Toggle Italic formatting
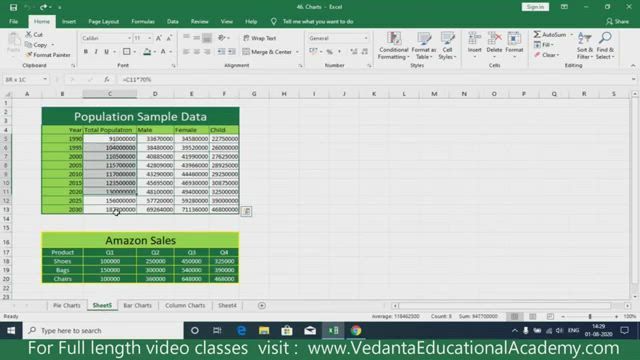 (96, 52)
